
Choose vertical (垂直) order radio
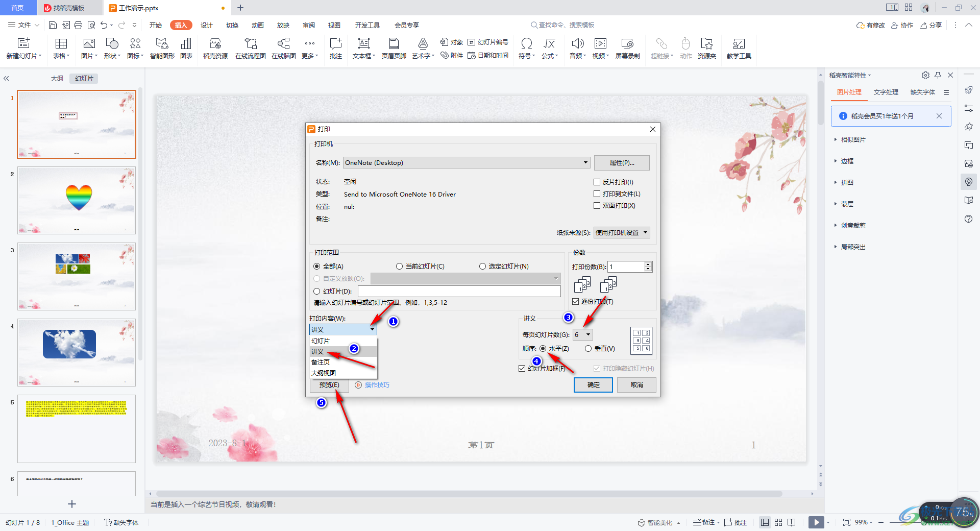[x=588, y=348]
